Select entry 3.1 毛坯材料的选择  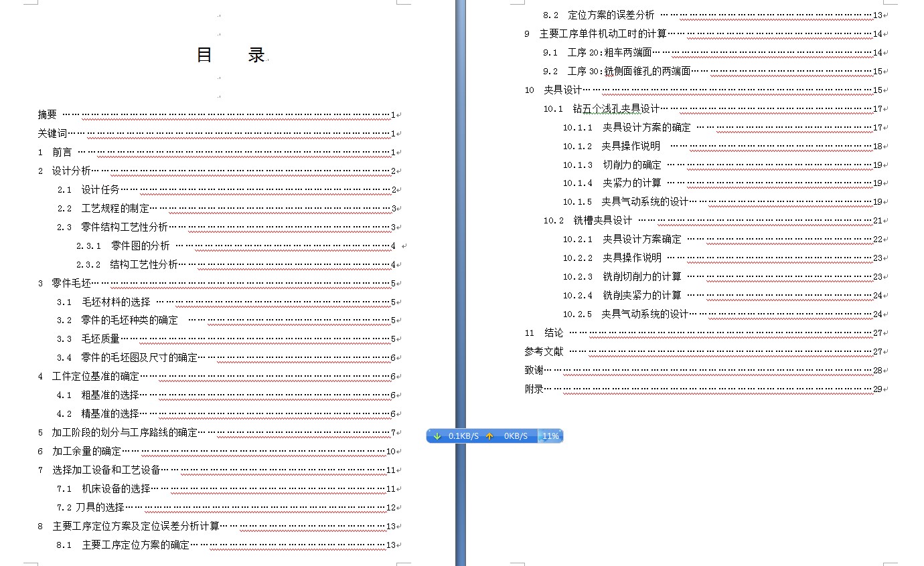click(227, 302)
